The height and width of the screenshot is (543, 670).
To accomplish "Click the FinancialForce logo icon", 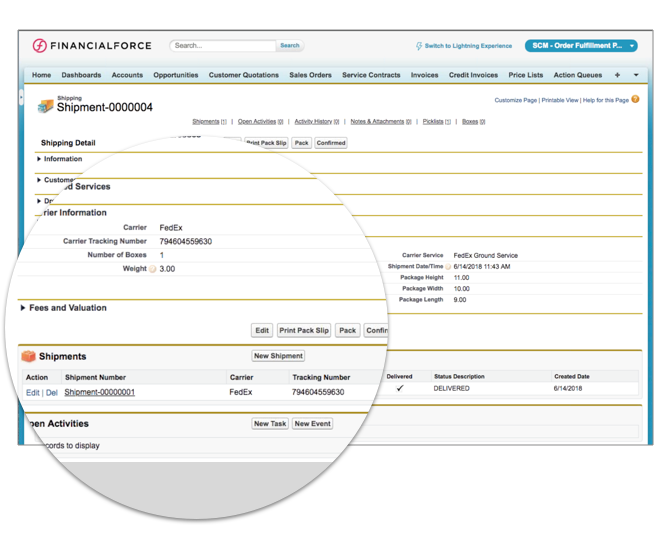I will point(40,45).
